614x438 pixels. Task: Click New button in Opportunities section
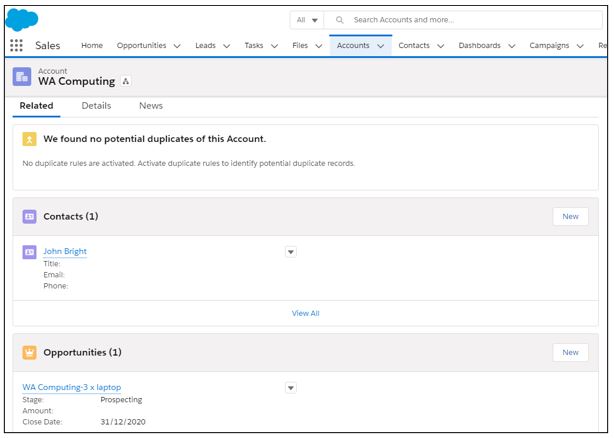(570, 352)
